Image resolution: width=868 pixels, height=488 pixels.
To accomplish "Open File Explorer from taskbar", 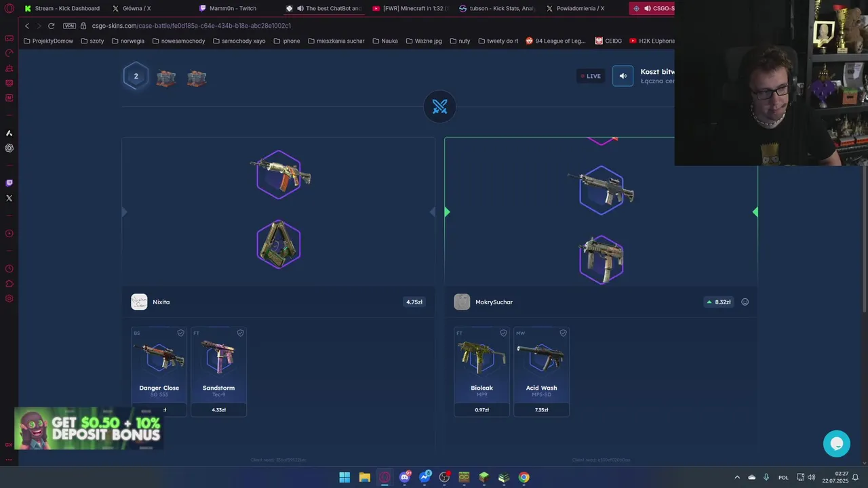I will [364, 477].
